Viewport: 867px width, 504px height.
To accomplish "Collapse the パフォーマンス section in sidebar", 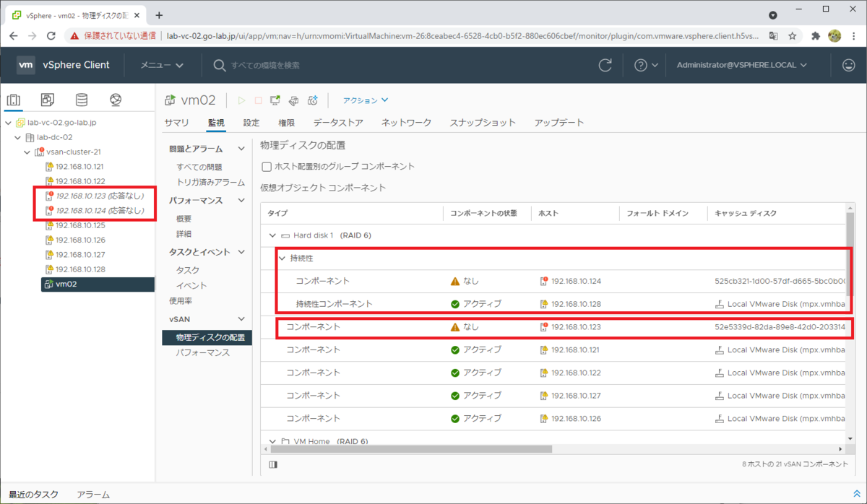I will point(241,201).
